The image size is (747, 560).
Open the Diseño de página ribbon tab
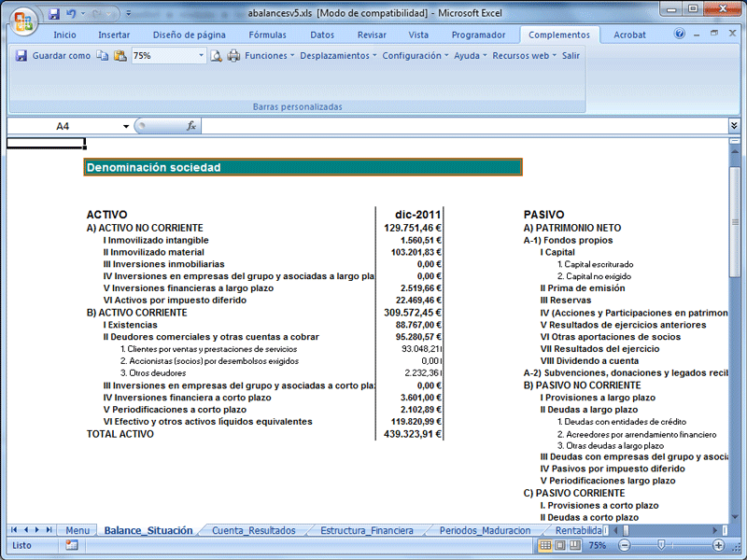point(190,35)
